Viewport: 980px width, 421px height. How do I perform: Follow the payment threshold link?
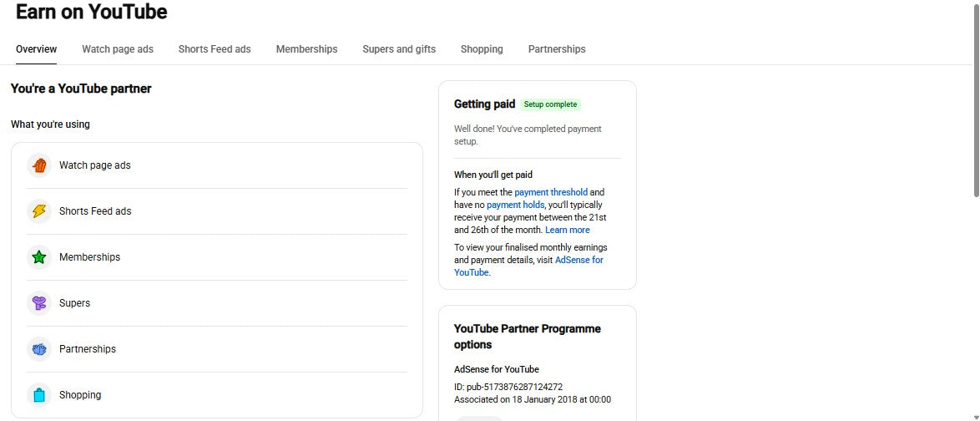(551, 192)
